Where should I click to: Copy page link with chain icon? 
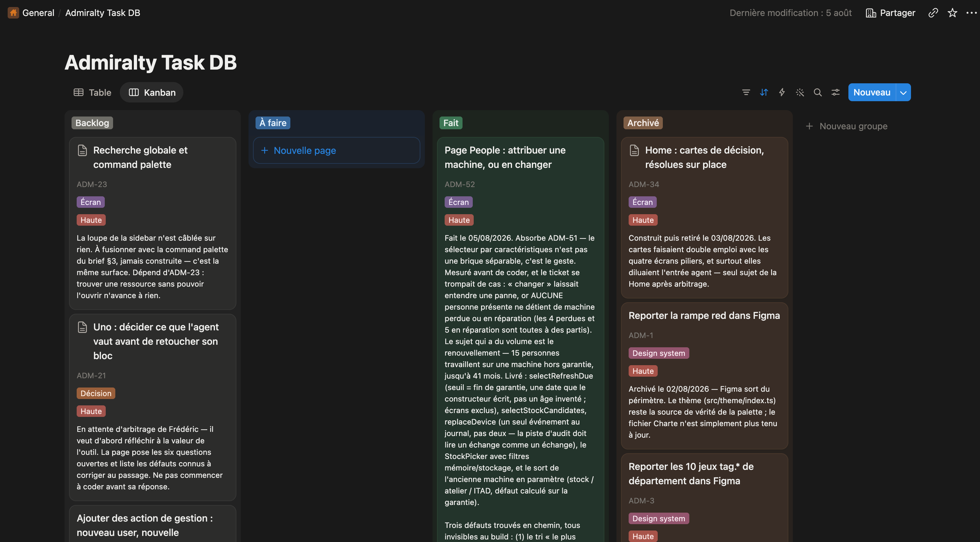(x=933, y=12)
